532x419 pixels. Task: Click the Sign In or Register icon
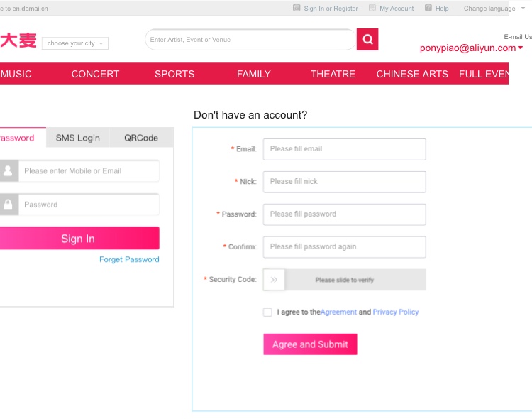coord(297,8)
